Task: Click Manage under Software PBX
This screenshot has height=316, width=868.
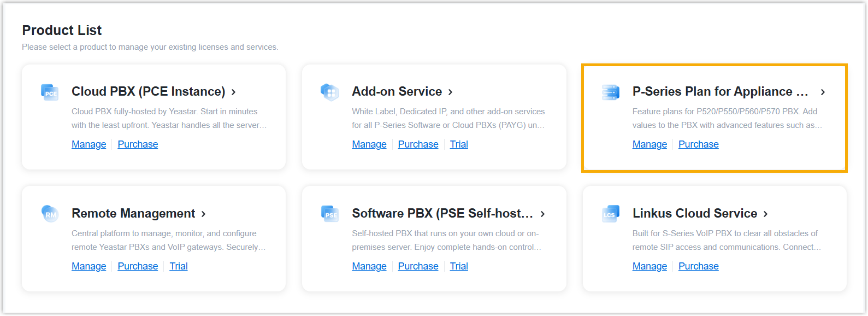Action: pos(369,266)
